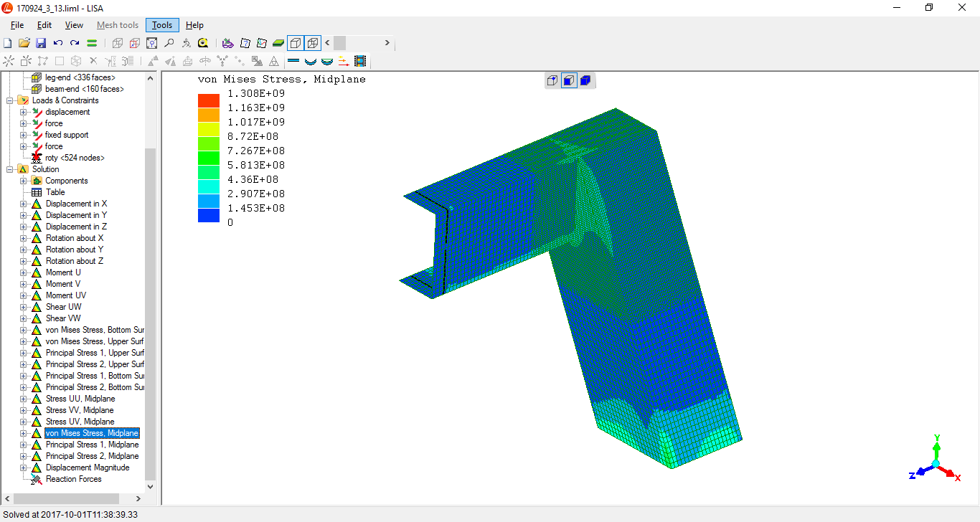Screen dimensions: 980x522
Task: Toggle select nodes mode cube button
Action: point(552,80)
